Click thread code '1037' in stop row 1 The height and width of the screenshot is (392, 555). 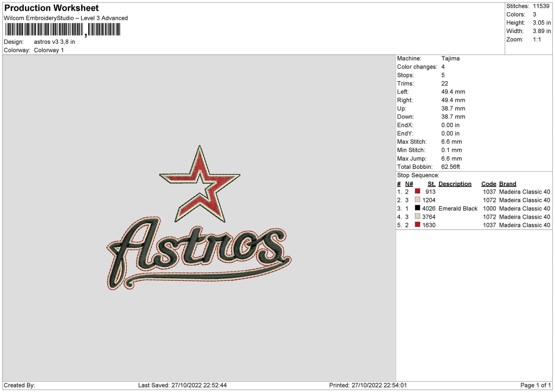point(490,192)
